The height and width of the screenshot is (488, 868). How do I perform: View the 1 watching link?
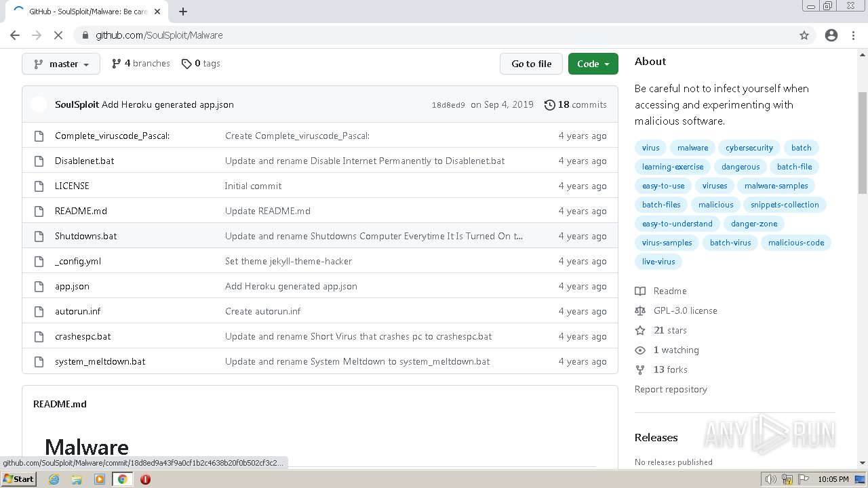click(x=676, y=350)
